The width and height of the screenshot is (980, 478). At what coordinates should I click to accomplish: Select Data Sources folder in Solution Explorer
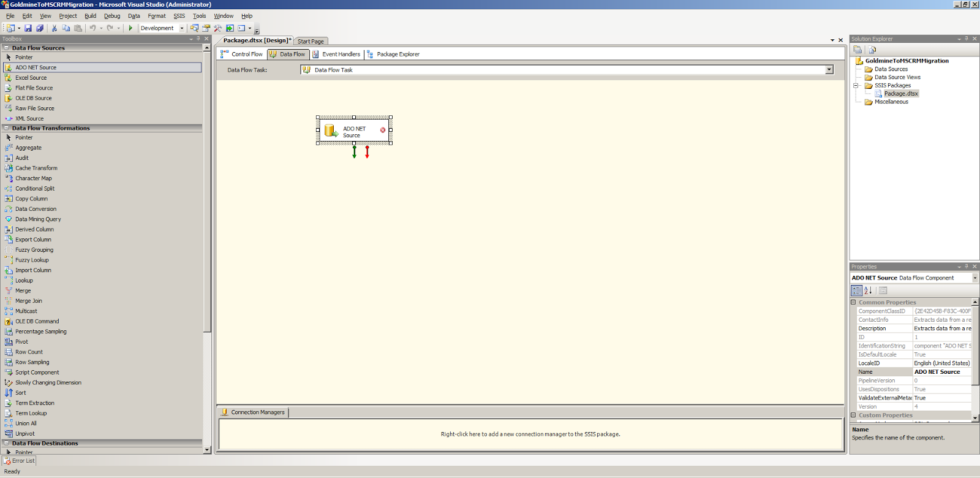click(891, 69)
